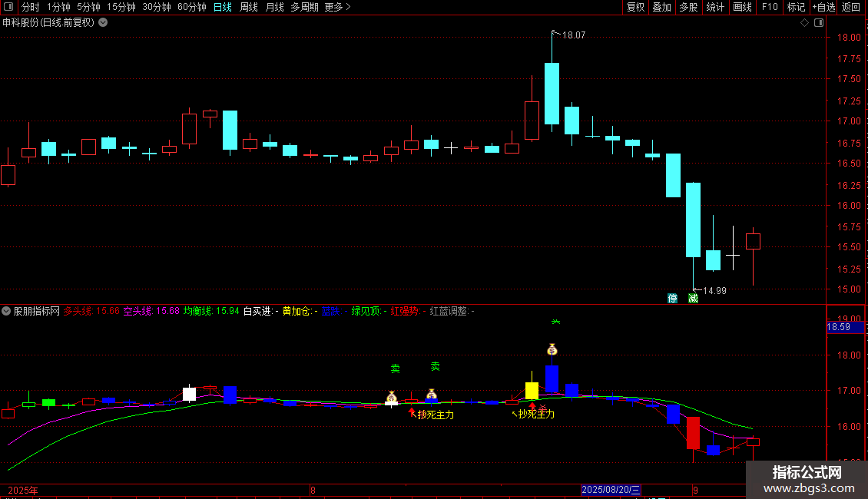This screenshot has height=499, width=868.
Task: Open F10 company info
Action: pyautogui.click(x=770, y=7)
